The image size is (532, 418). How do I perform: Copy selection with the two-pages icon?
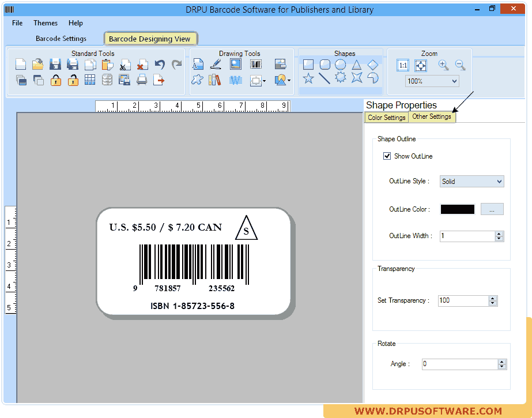point(90,64)
